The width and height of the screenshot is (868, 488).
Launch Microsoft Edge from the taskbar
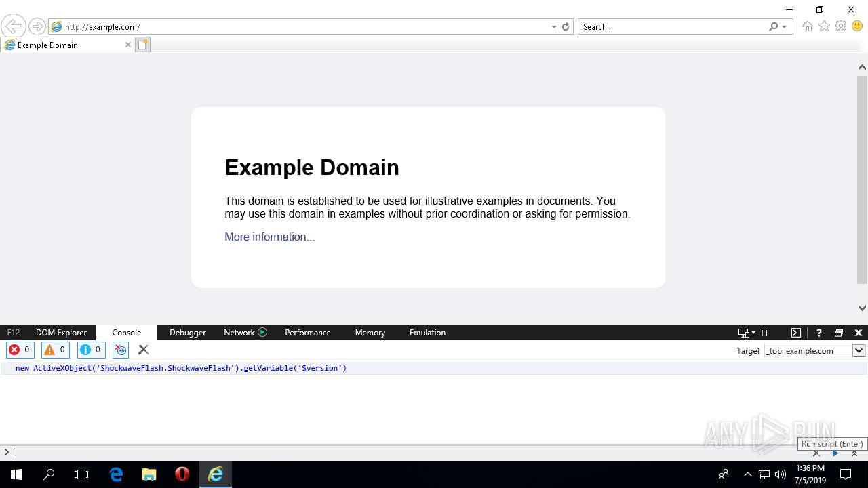[x=117, y=474]
